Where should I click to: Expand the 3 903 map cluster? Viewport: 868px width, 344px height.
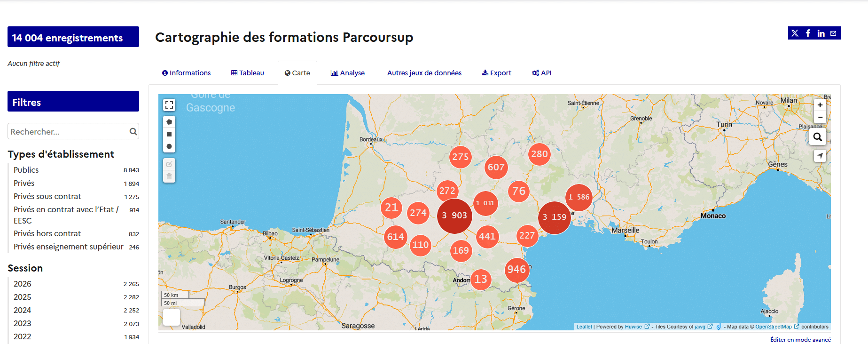(454, 216)
